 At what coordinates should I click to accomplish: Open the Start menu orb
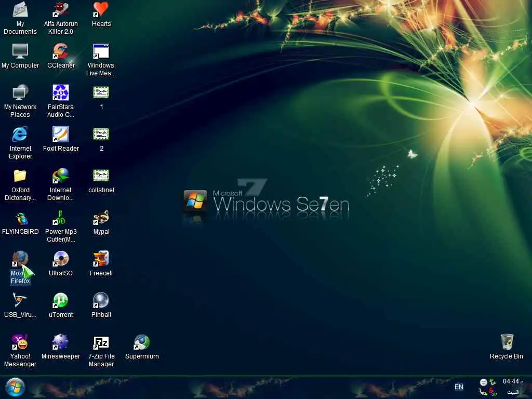[x=15, y=387]
